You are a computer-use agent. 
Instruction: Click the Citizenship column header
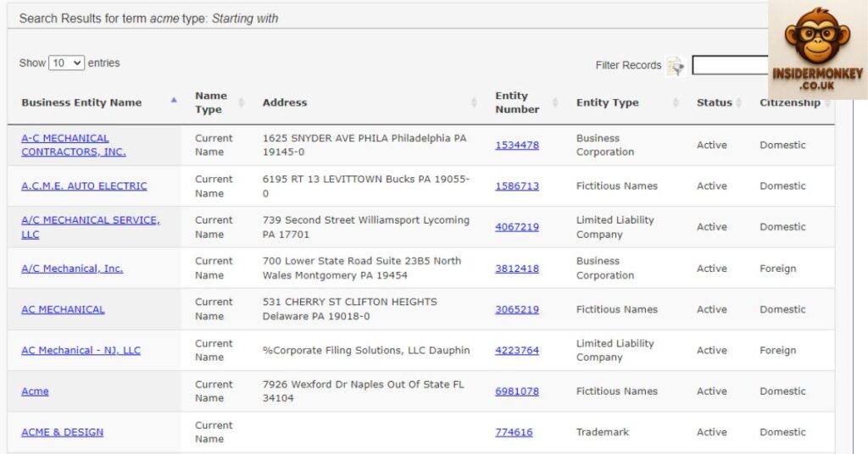click(789, 103)
